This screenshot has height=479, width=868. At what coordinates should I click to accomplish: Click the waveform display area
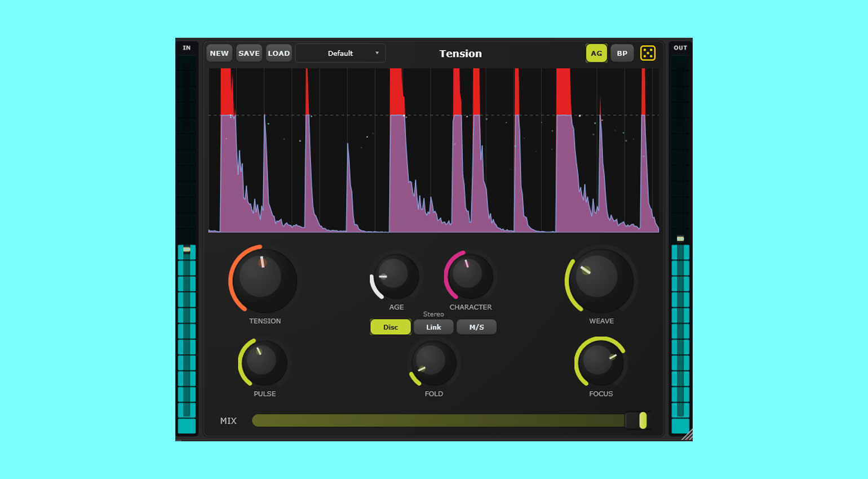433,150
